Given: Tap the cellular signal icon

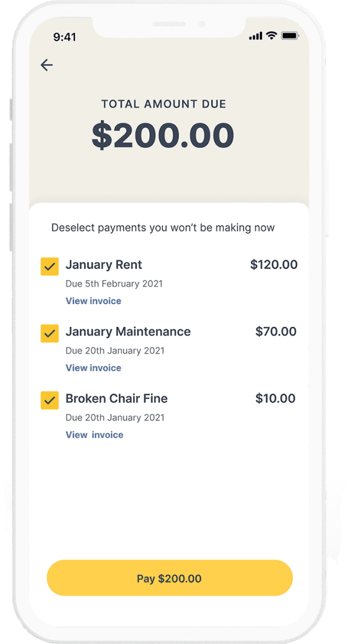Looking at the screenshot, I should pos(255,36).
